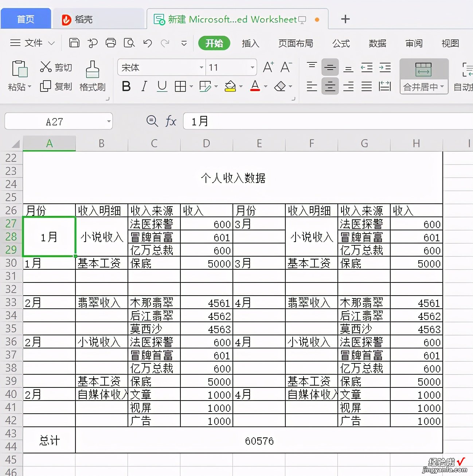The width and height of the screenshot is (473, 476).
Task: Click the fx insert function button
Action: [171, 121]
